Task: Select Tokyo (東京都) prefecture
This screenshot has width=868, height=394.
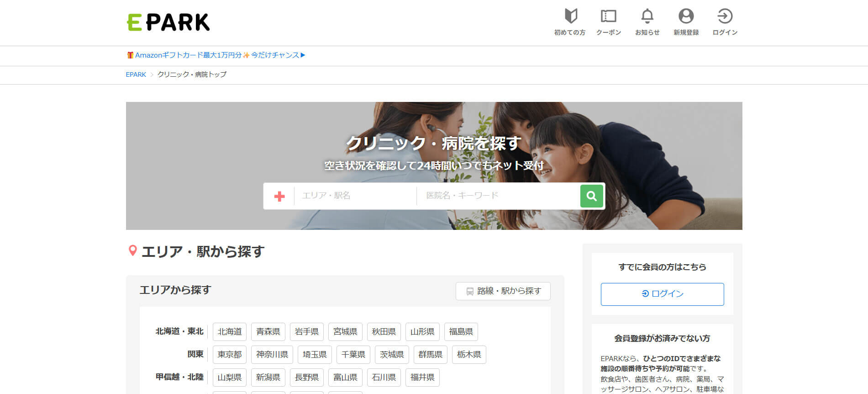Action: coord(229,355)
